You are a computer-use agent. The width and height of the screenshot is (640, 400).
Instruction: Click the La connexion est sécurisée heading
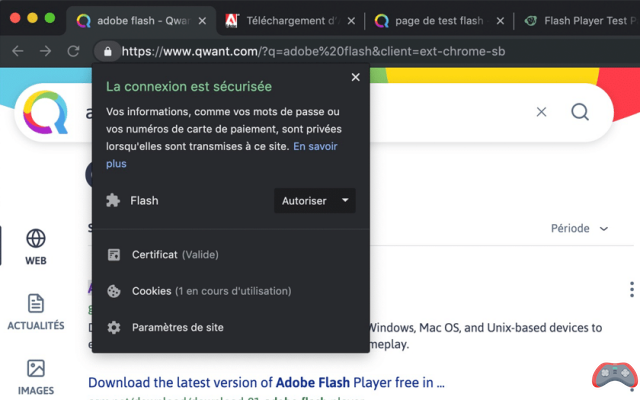pos(189,87)
